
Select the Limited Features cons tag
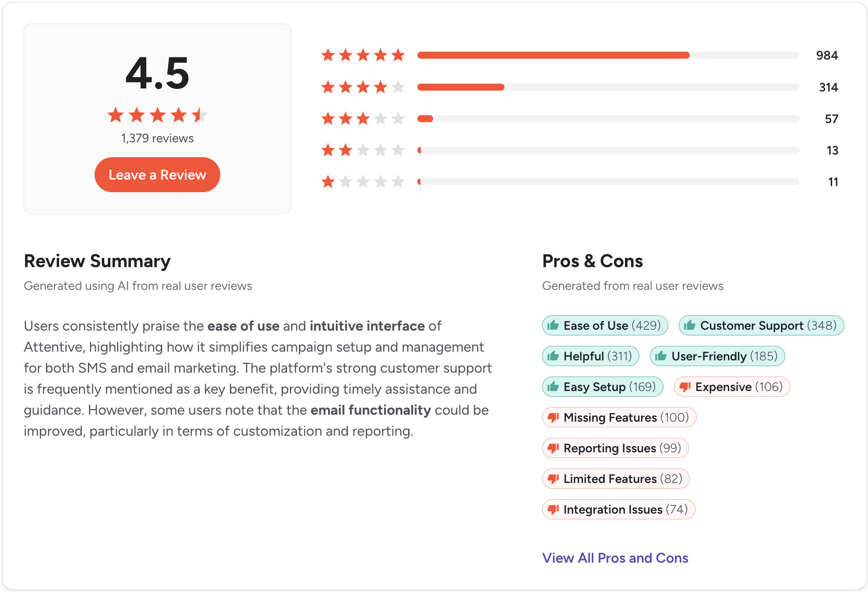coord(615,479)
